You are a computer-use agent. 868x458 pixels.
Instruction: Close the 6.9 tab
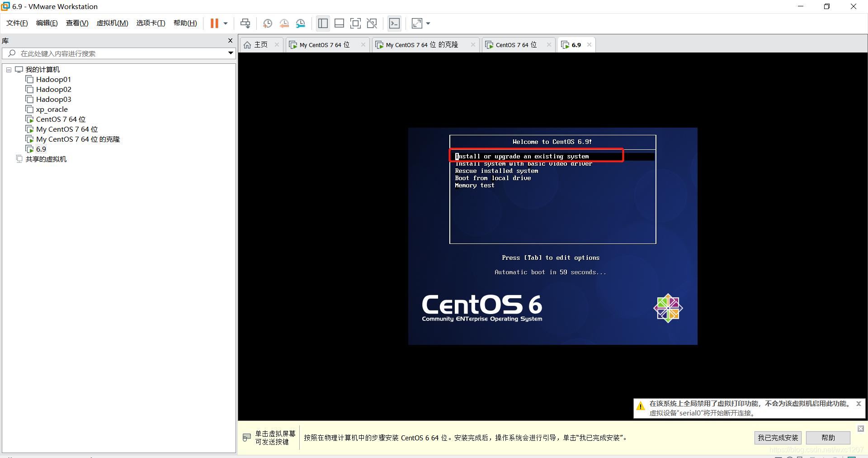pos(589,45)
